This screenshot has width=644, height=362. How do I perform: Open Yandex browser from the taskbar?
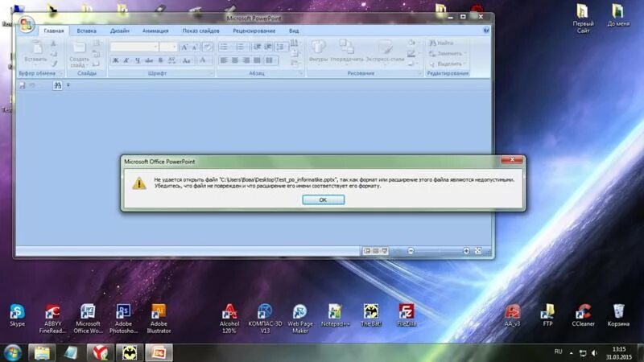[100, 353]
